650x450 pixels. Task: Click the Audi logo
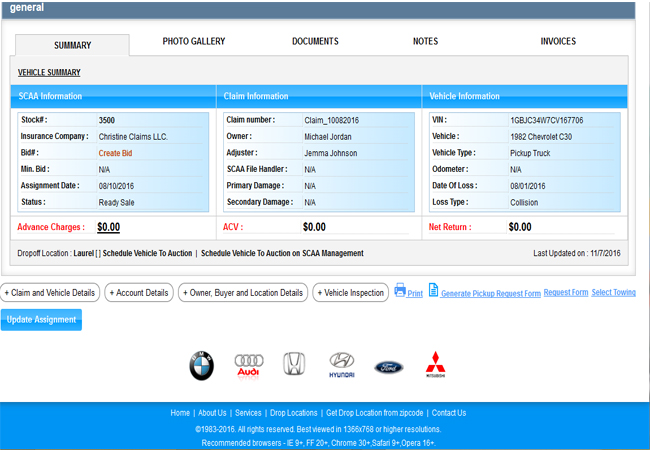coord(248,366)
